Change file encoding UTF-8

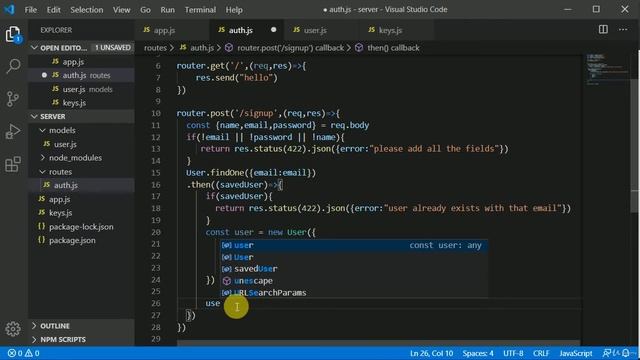click(513, 353)
